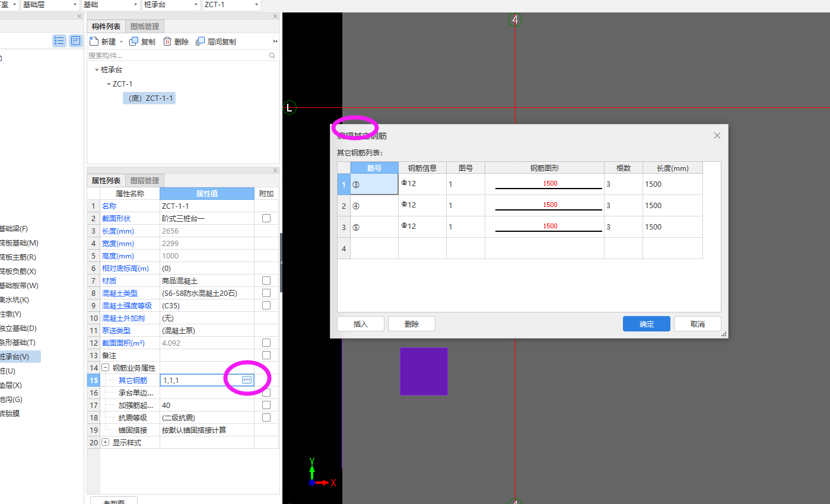
Task: Open the 基础 category dropdown
Action: (110, 5)
